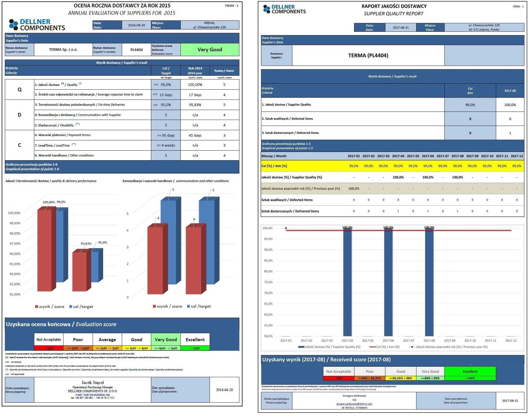The width and height of the screenshot is (532, 418).
Task: Click blue cel/target legend marker under communication chart
Action: coord(189,306)
